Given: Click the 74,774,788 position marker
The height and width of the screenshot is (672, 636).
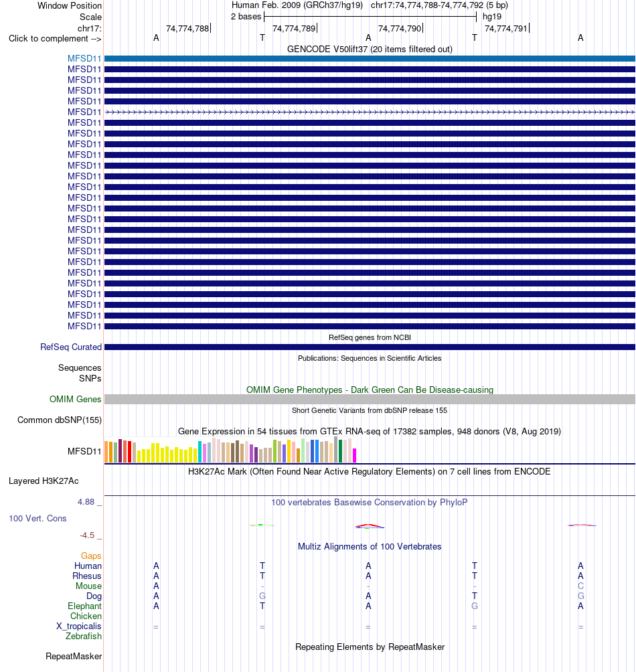Looking at the screenshot, I should pos(187,28).
